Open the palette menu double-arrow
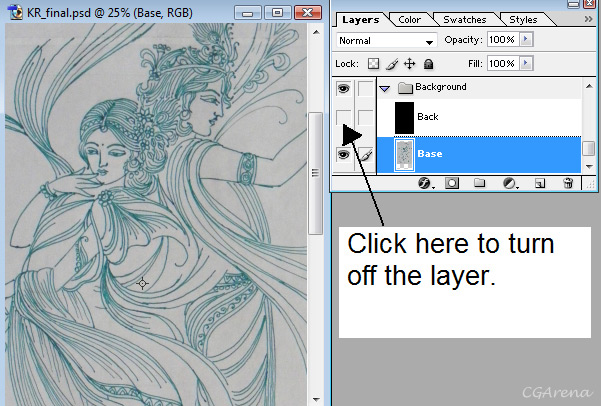 tap(588, 19)
